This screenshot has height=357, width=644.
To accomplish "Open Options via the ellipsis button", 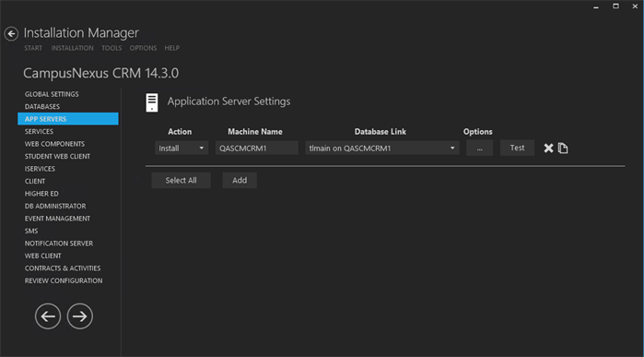I will coord(480,149).
